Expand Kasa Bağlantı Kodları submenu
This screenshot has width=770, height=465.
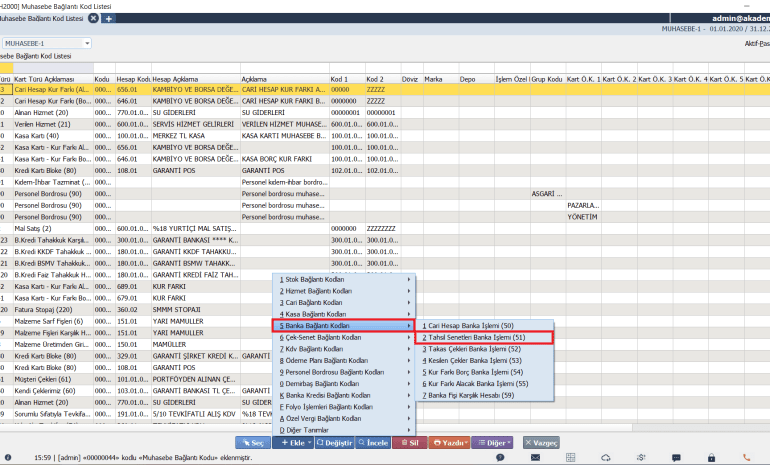click(344, 314)
